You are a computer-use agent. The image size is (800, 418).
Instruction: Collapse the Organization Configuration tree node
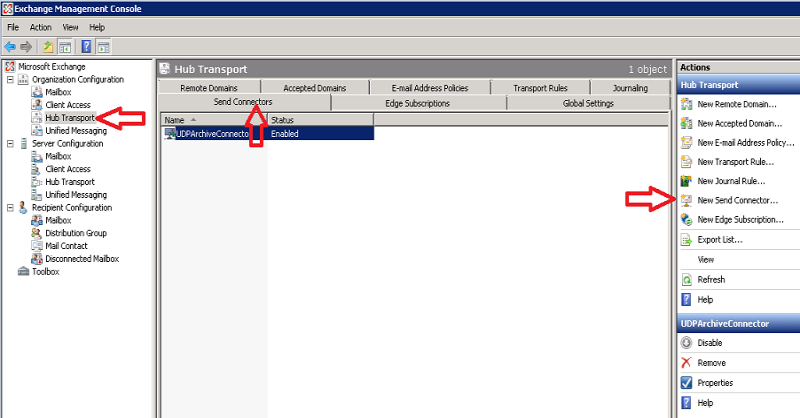10,80
